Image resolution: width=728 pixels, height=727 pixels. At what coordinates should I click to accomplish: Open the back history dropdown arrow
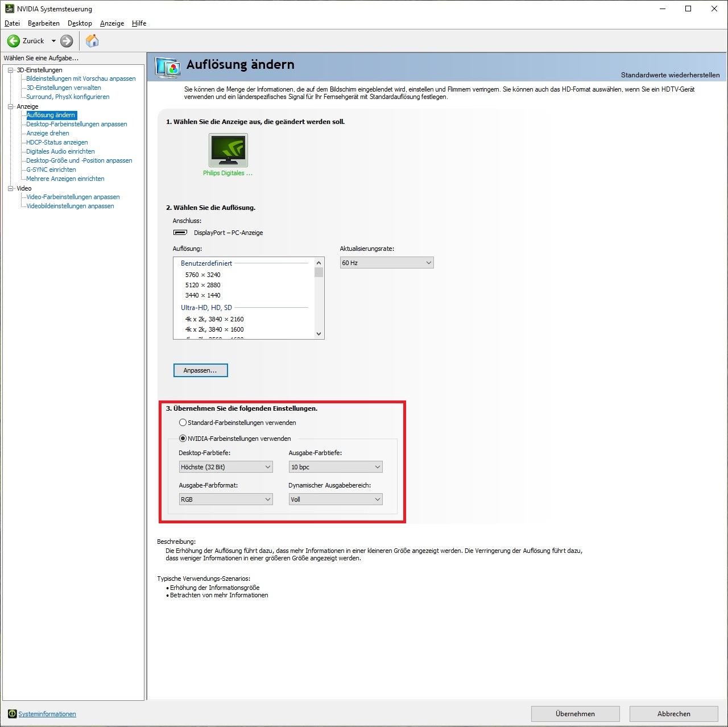[x=53, y=41]
